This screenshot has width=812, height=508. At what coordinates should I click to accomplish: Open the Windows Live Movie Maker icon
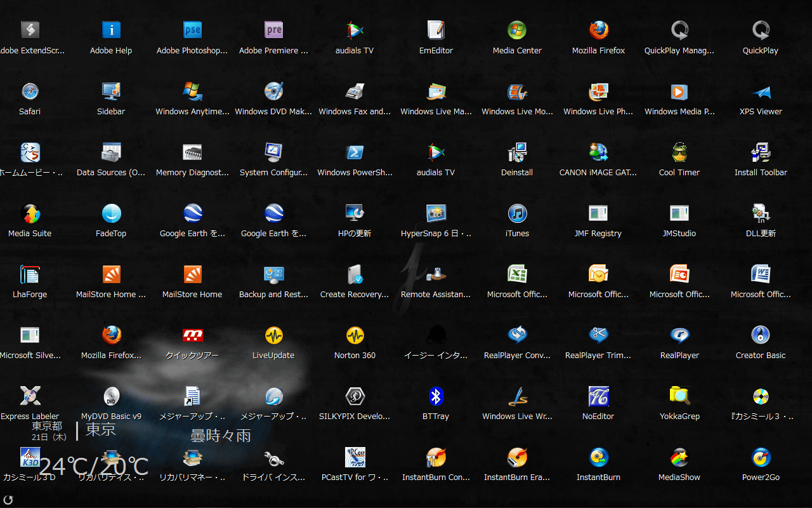517,91
